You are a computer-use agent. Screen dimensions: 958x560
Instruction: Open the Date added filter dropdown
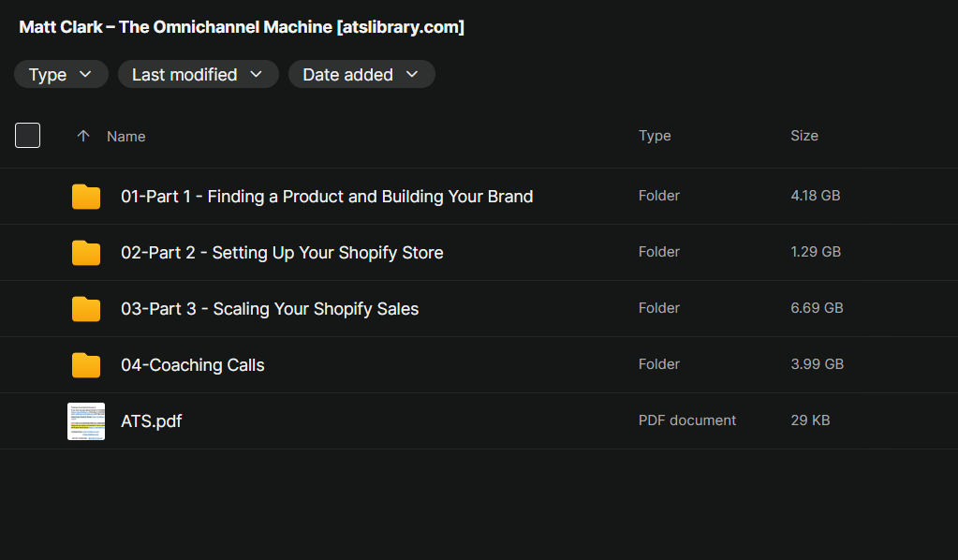361,75
